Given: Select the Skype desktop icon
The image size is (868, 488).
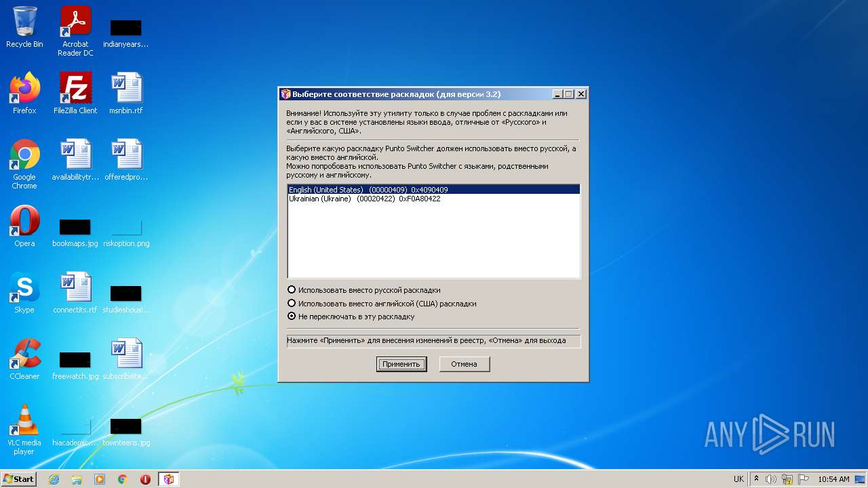Looking at the screenshot, I should click(x=24, y=292).
